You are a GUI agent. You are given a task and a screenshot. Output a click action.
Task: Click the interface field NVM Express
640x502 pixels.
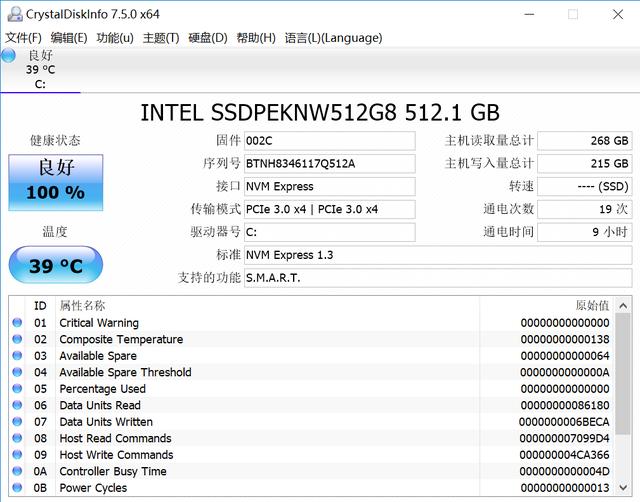coord(330,187)
